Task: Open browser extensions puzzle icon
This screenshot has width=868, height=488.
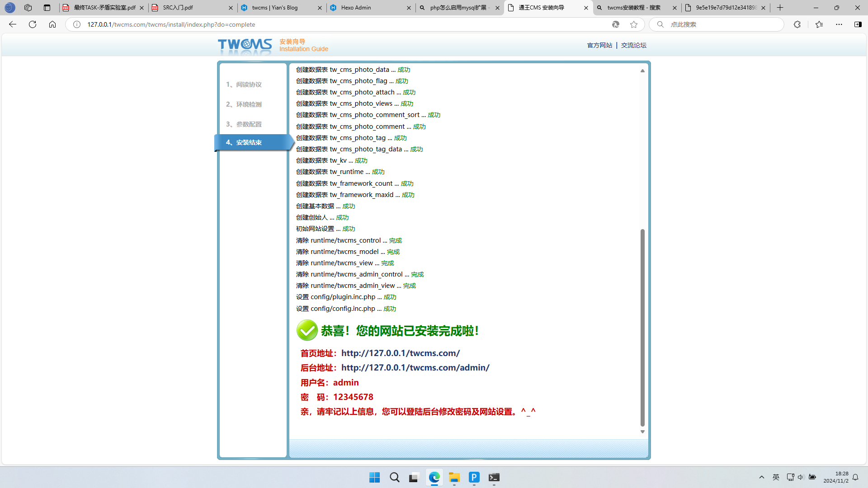Action: click(797, 24)
